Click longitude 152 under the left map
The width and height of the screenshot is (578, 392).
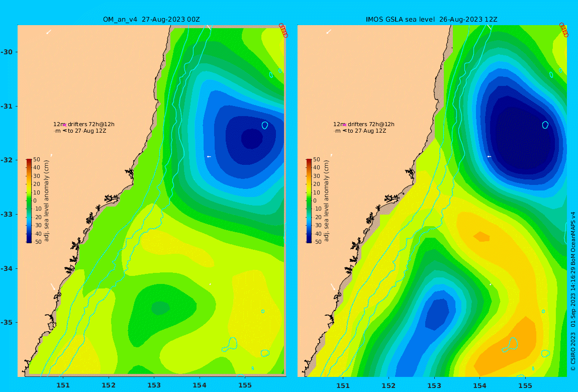[x=109, y=385]
